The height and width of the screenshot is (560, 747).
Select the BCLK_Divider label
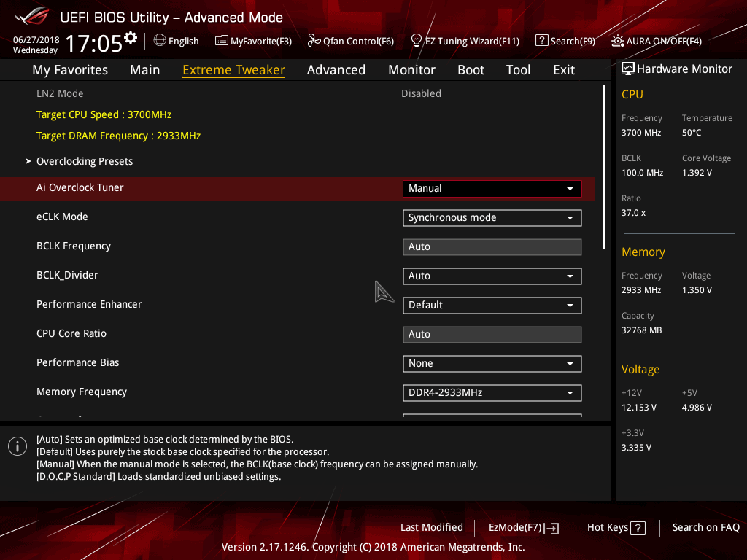tap(67, 275)
